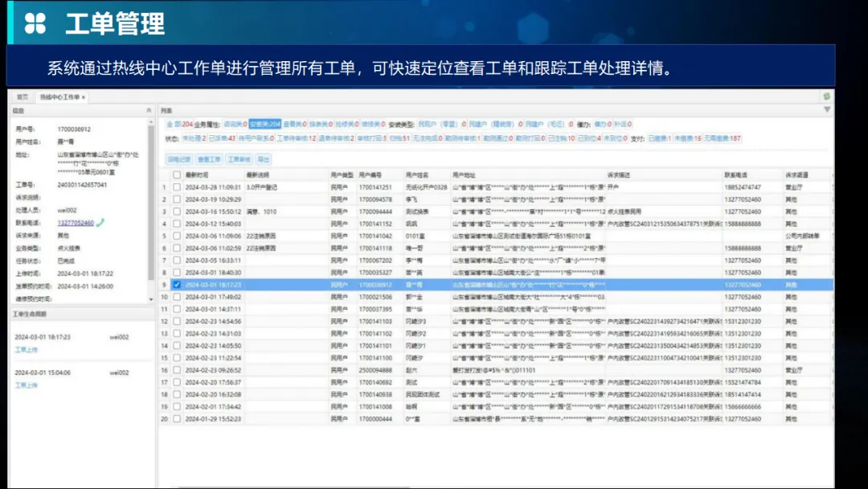This screenshot has width=868, height=489.
Task: Filter by 民建户(精装房):0 install type
Action: coord(496,124)
